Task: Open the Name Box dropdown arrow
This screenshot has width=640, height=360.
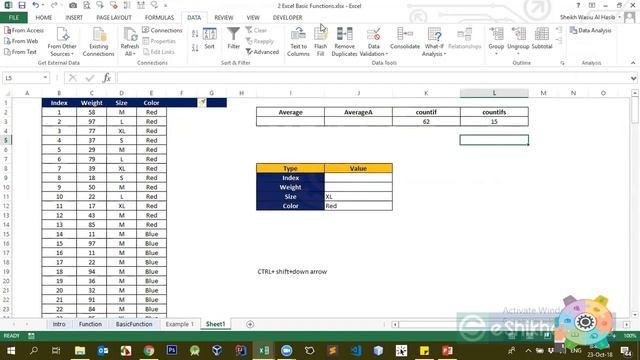Action: (x=45, y=78)
